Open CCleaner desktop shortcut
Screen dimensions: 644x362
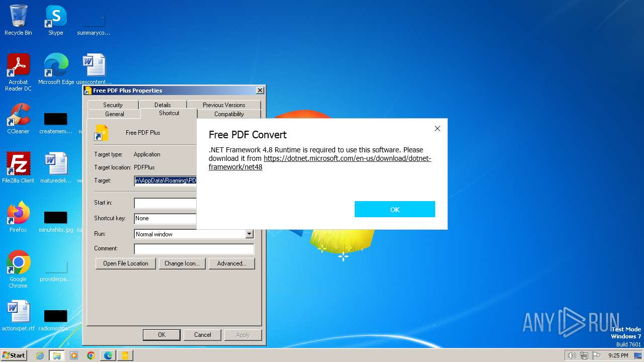[x=18, y=119]
